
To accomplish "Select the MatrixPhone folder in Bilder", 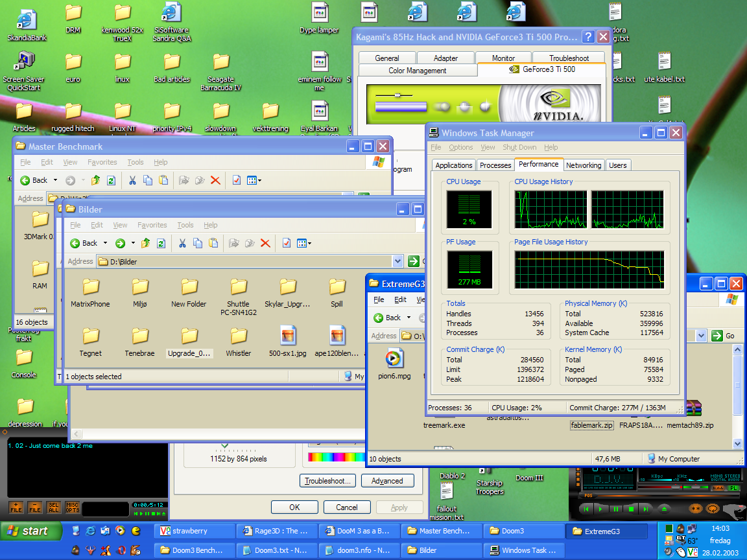I will 90,293.
